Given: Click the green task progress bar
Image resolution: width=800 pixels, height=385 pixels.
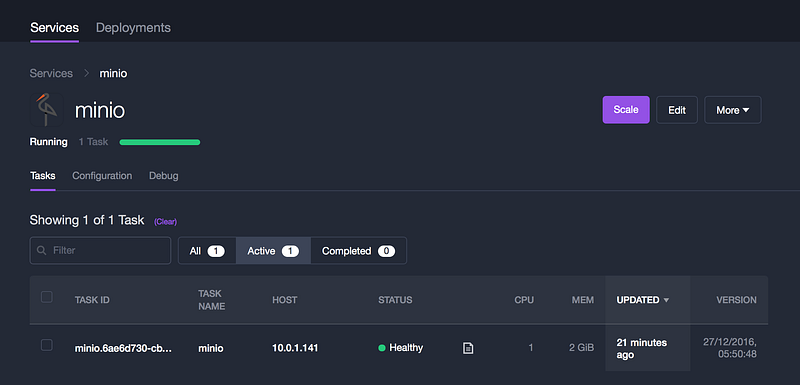Looking at the screenshot, I should point(160,142).
